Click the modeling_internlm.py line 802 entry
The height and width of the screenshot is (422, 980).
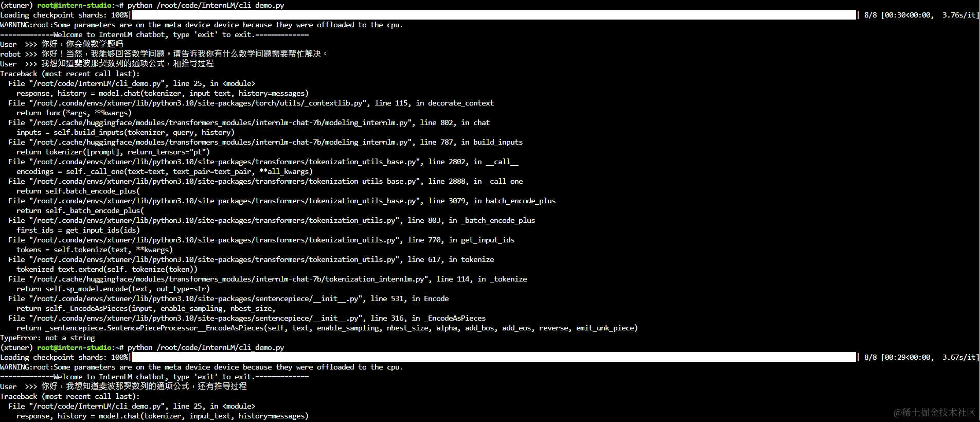coord(249,122)
